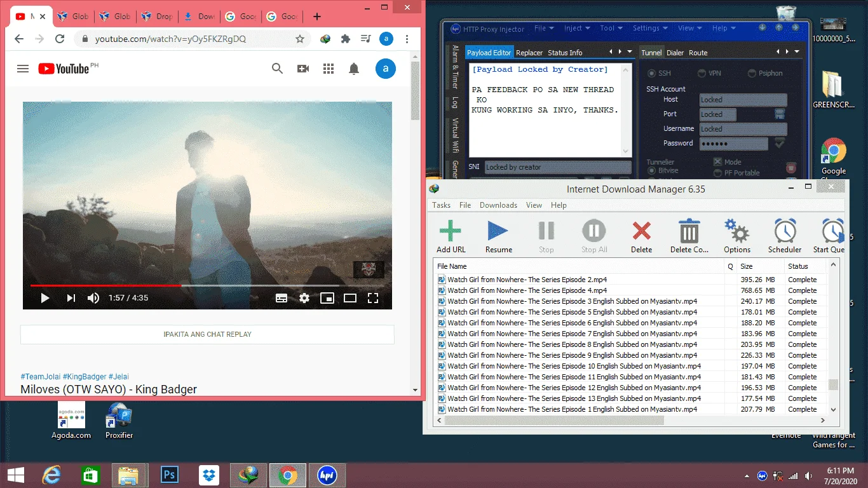Click the Resume toolbar button in IDM
The image size is (868, 488).
[x=498, y=236]
